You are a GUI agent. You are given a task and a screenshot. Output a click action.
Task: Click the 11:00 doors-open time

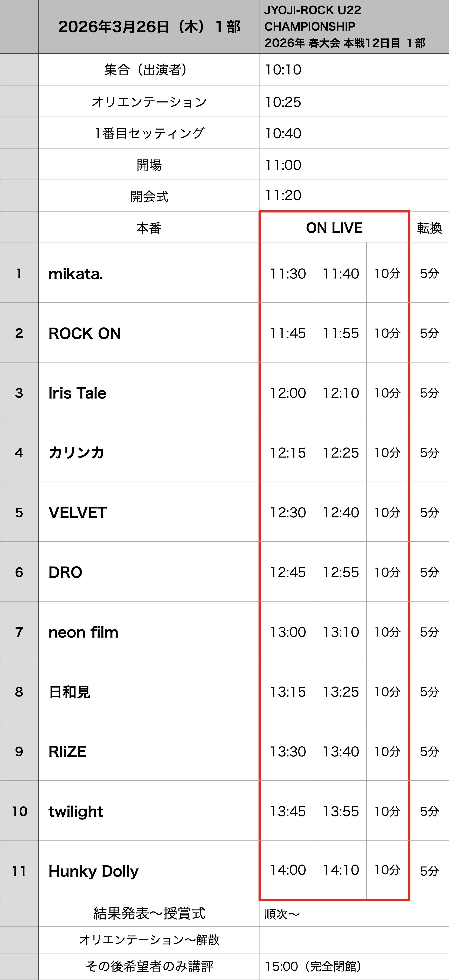[x=283, y=165]
